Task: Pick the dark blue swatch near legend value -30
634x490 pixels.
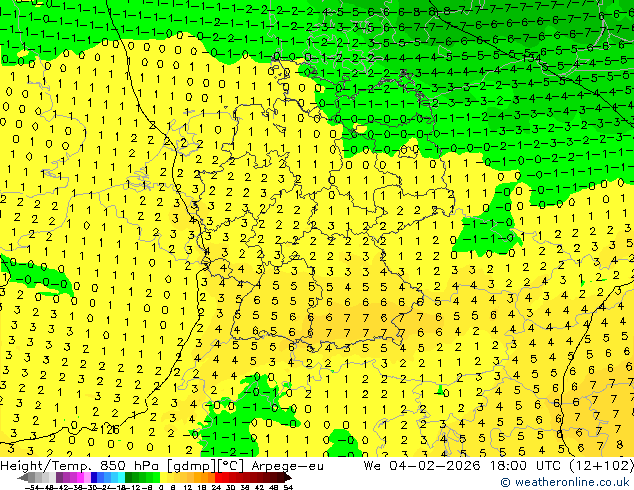Action: (x=94, y=477)
